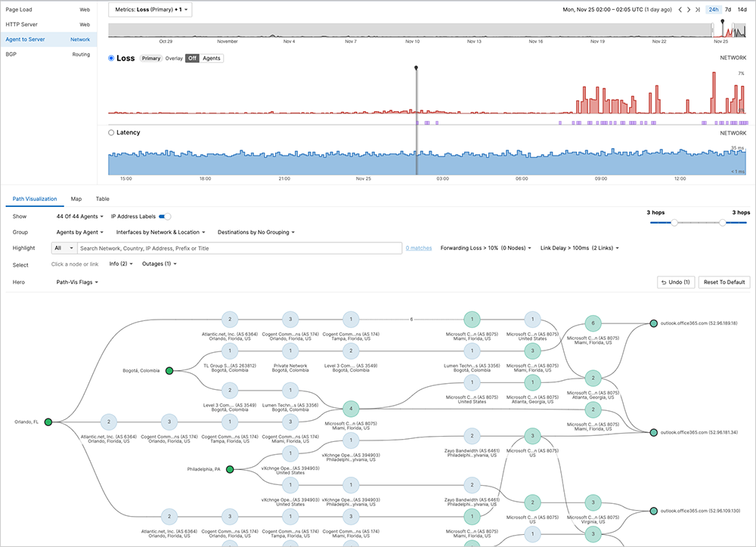The width and height of the screenshot is (756, 547).
Task: Open Forwarding Loss > 10% dropdown
Action: coord(486,248)
